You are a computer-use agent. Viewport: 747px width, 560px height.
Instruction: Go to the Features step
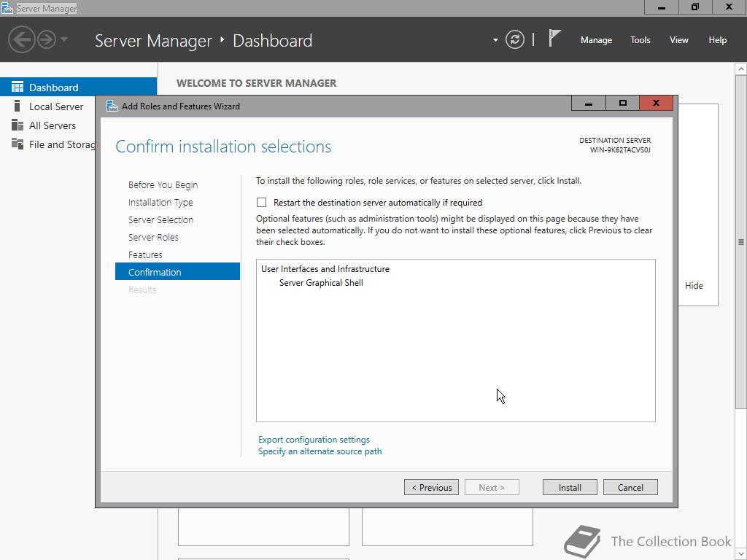pos(145,254)
